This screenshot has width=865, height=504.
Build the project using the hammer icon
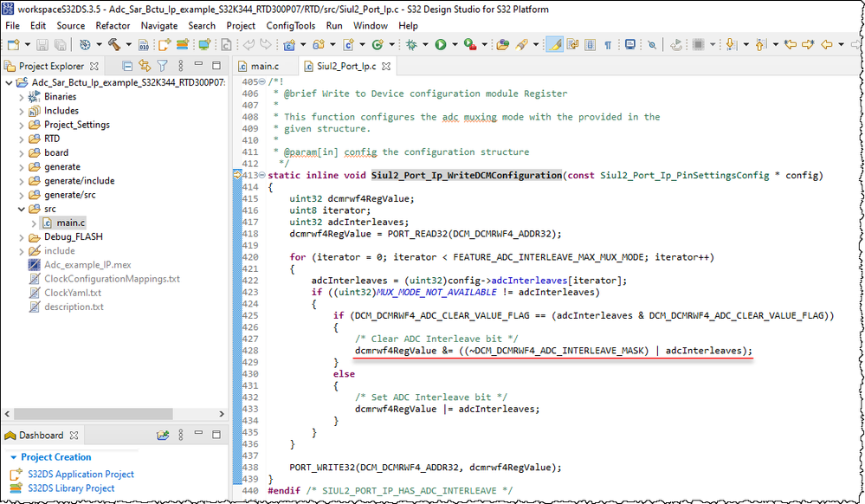pos(114,44)
